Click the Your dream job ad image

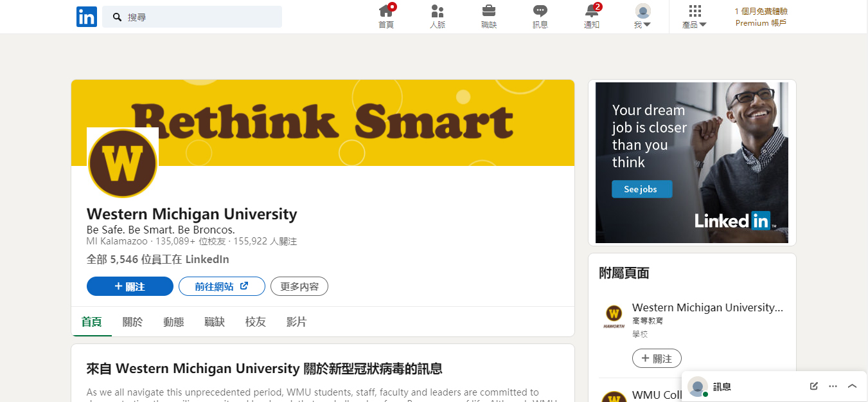coord(692,163)
